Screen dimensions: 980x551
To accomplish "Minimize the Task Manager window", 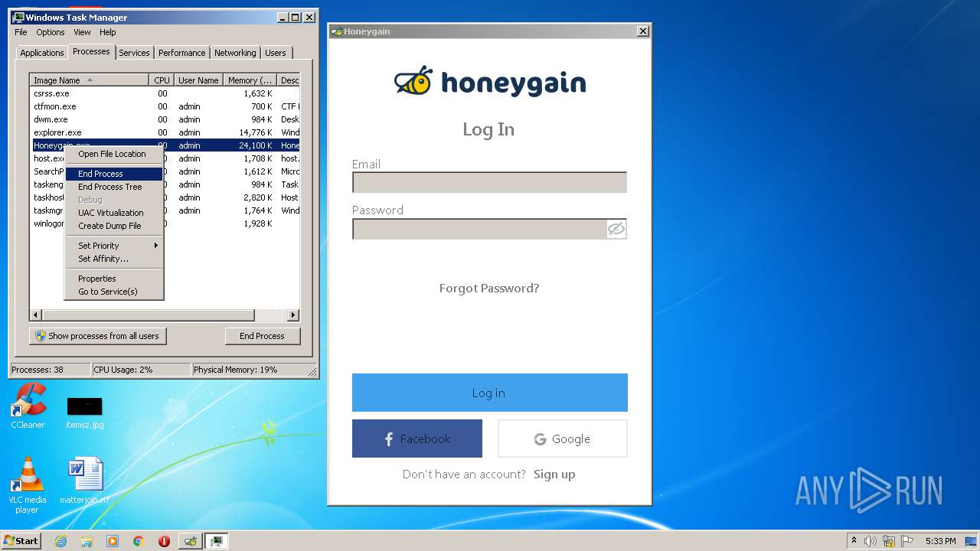I will tap(283, 17).
